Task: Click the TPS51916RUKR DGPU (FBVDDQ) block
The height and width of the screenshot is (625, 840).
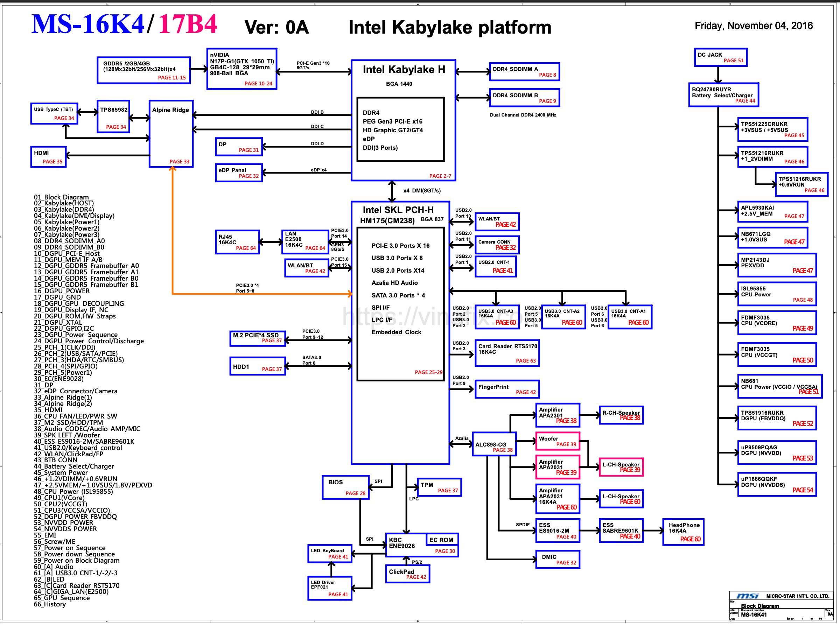Action: click(x=777, y=418)
